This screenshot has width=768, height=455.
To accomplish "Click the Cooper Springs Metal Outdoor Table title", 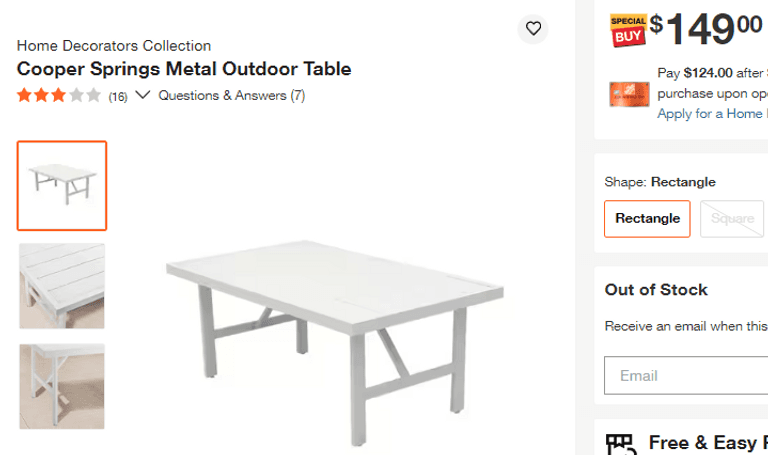I will coord(184,69).
